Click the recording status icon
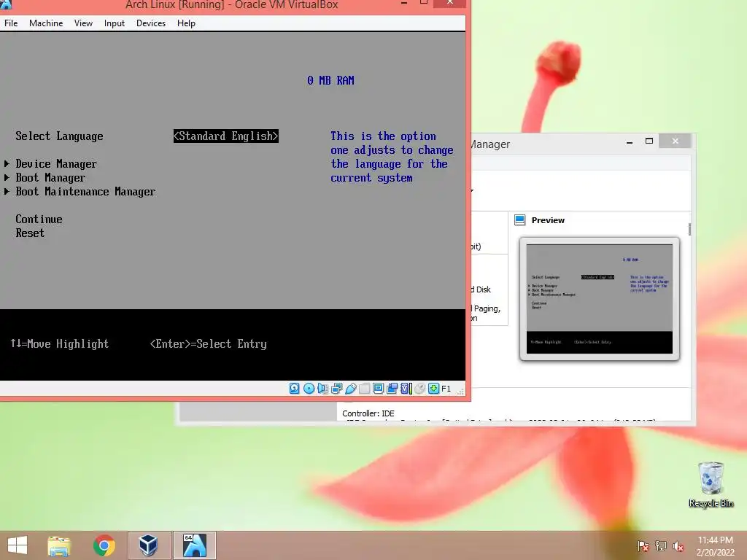Screen dimensions: 747x560 [x=392, y=389]
